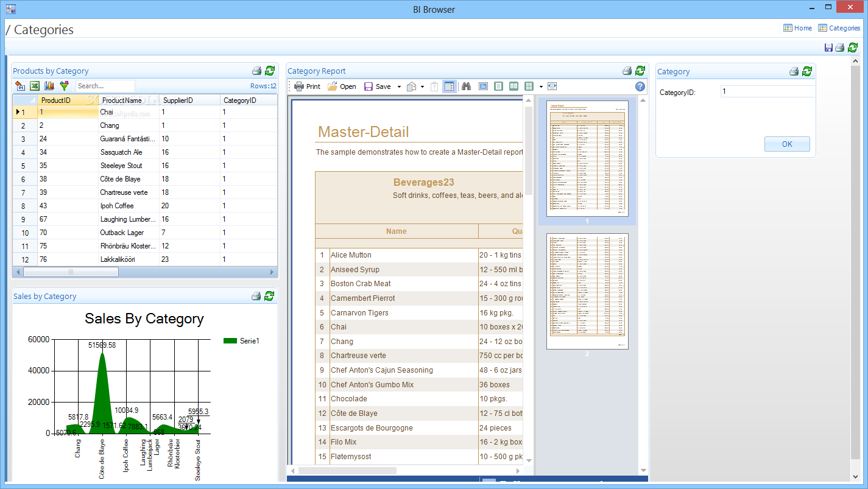
Task: Click the page setup icon in report toolbar
Action: [x=412, y=86]
